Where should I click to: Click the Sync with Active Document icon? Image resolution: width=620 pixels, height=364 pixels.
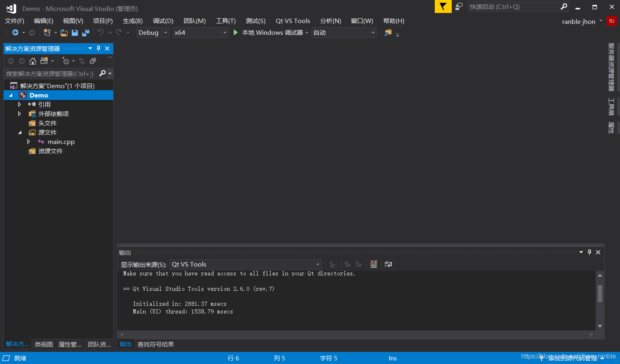click(x=82, y=61)
